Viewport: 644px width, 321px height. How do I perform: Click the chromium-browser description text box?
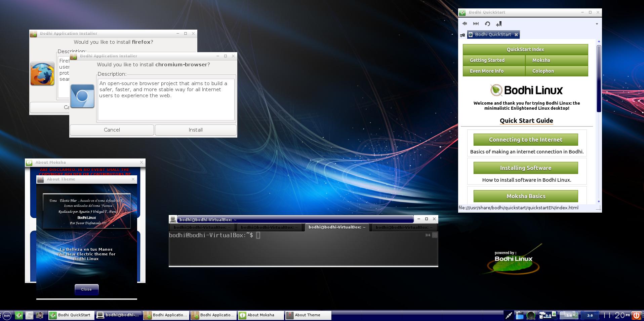tap(166, 99)
